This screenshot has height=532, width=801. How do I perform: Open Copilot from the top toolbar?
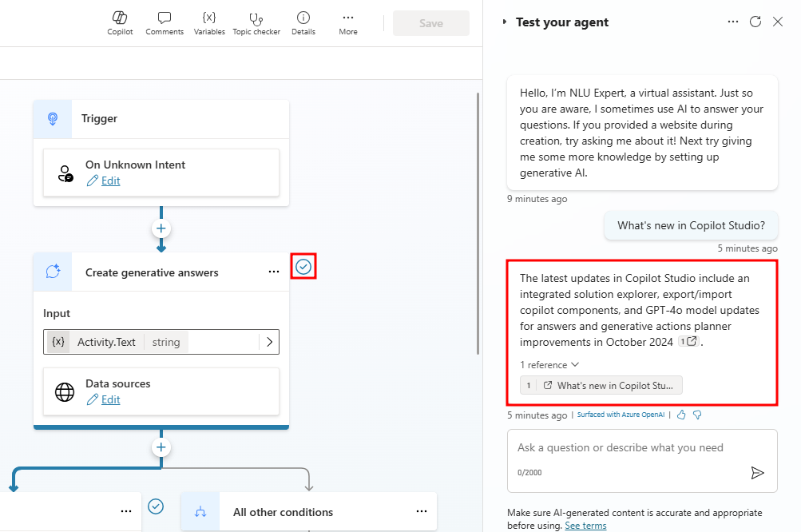pos(120,22)
